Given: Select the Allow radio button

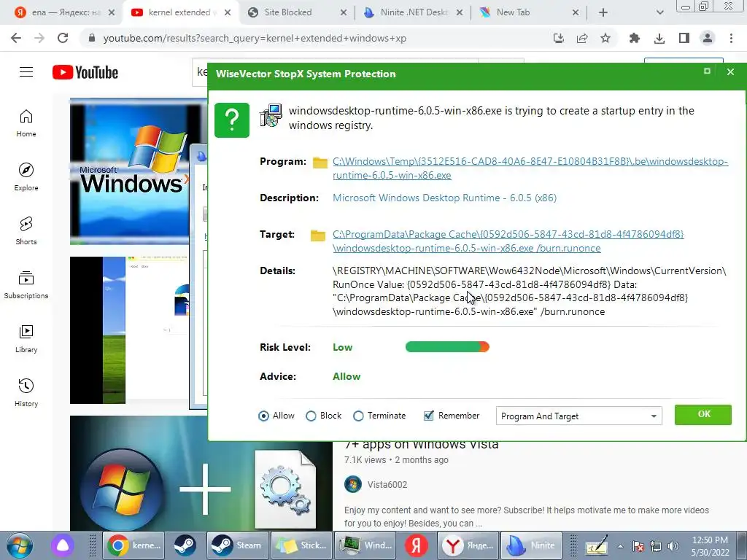Looking at the screenshot, I should [x=263, y=416].
